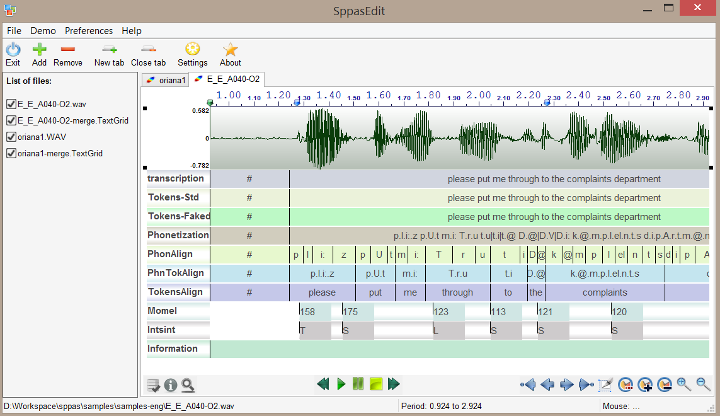Click the first orange vertical zoom icon
720x416 pixels.
point(625,385)
